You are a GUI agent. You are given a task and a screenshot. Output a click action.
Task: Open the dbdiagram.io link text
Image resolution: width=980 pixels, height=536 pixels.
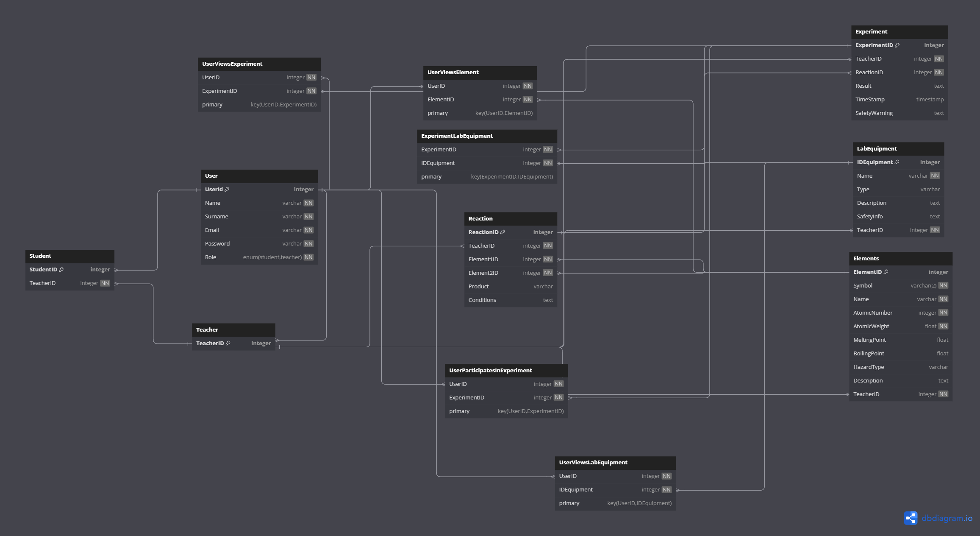pyautogui.click(x=947, y=518)
